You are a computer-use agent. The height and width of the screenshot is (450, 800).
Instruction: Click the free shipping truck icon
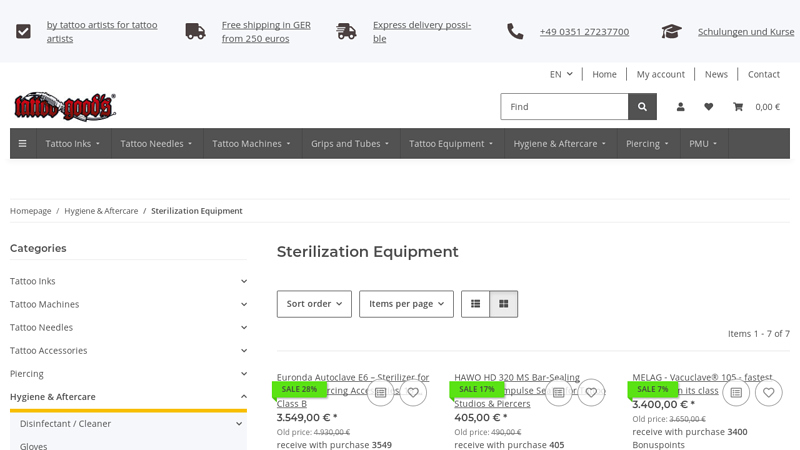195,32
